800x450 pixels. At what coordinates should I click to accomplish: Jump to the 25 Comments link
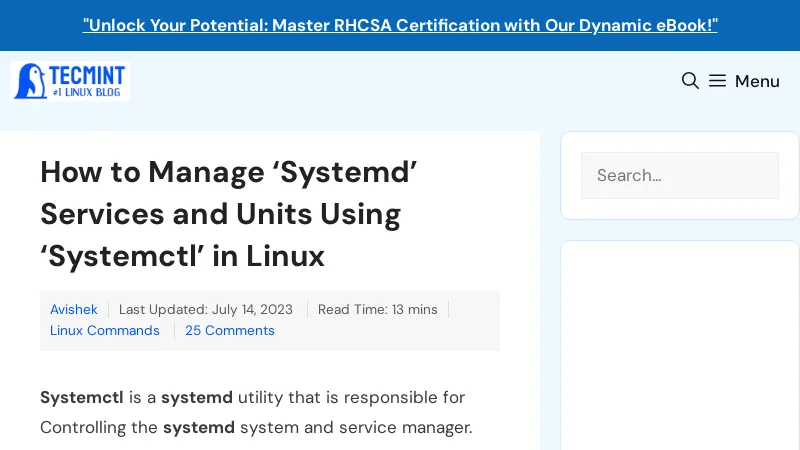tap(229, 330)
